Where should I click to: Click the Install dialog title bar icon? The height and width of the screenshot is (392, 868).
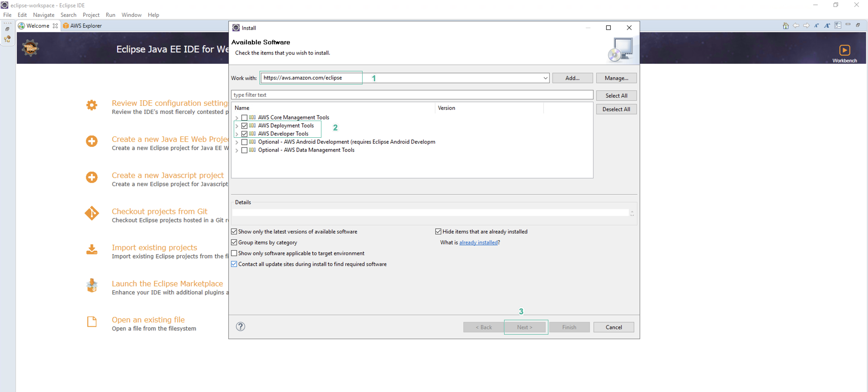(x=236, y=28)
